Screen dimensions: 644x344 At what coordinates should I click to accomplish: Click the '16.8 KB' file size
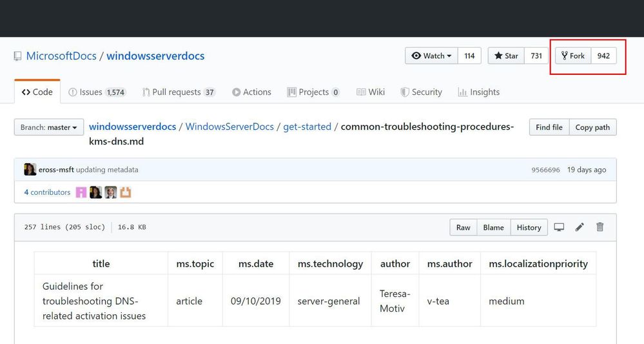pyautogui.click(x=132, y=227)
